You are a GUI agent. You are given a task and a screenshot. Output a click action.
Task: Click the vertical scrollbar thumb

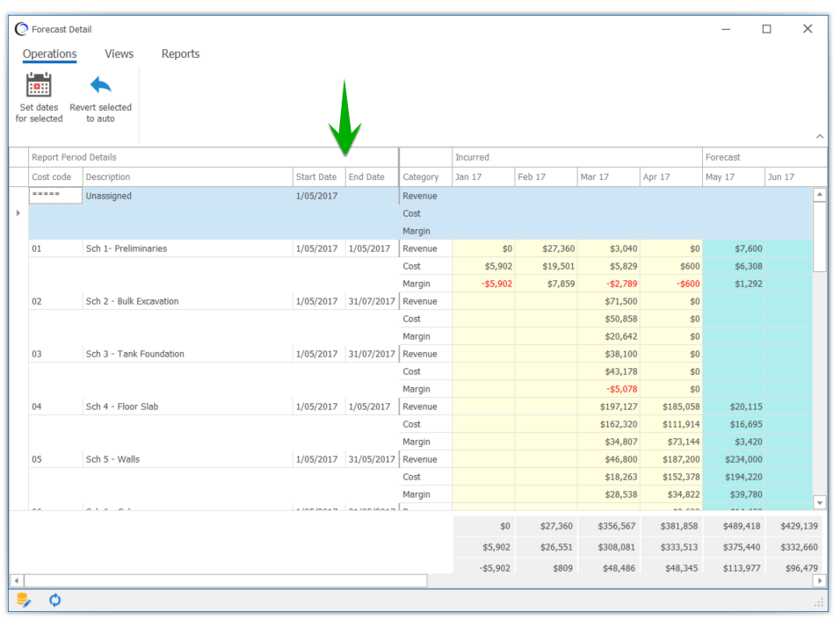click(x=820, y=237)
